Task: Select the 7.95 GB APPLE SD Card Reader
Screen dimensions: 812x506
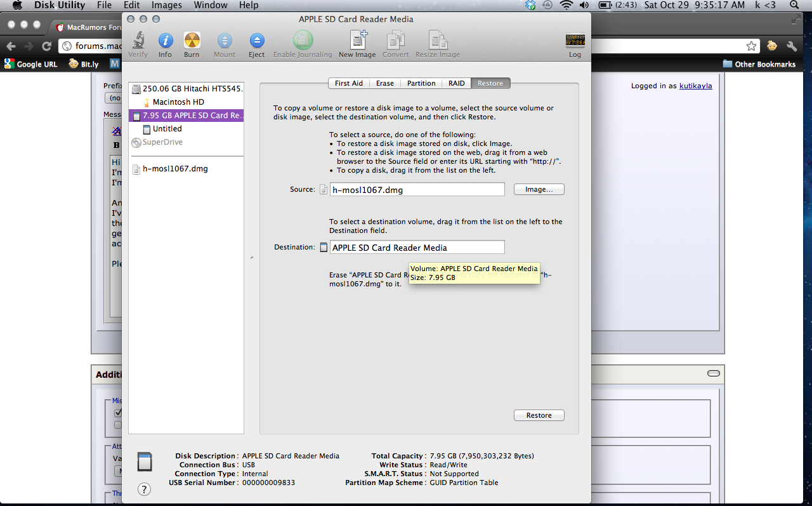Action: click(187, 116)
